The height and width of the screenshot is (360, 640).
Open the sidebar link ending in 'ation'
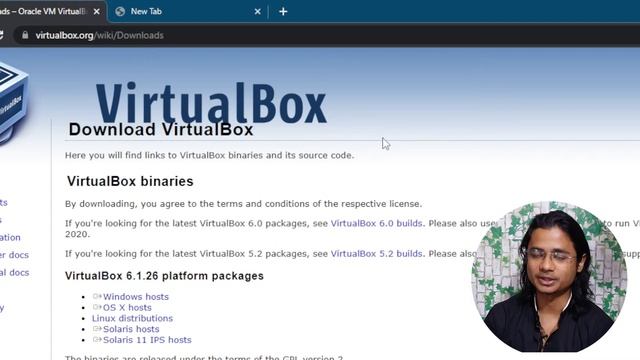10,237
